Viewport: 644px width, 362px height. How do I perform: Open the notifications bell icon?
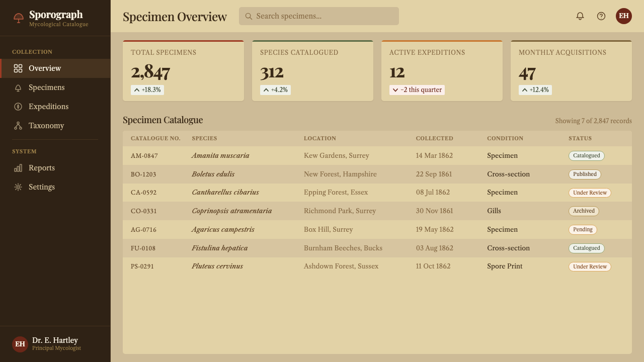(580, 16)
